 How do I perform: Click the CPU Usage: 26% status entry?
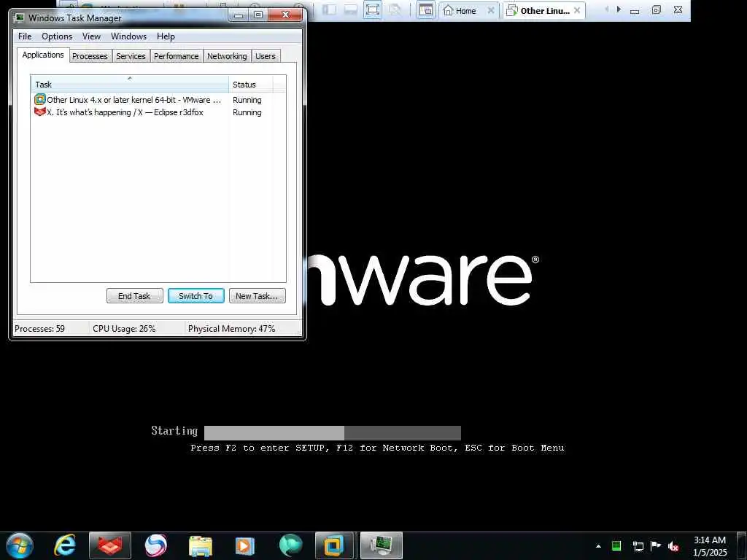coord(124,329)
